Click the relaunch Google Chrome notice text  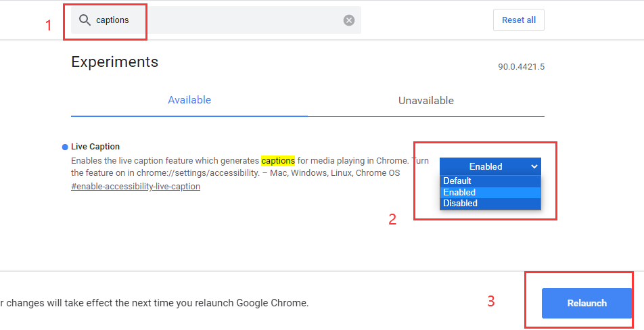(x=154, y=304)
